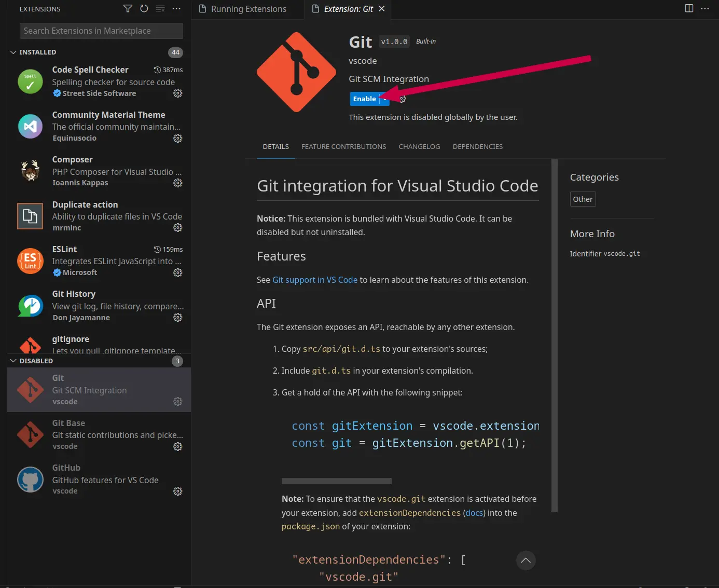Open Composer extension manage gear
719x588 pixels.
coord(178,183)
